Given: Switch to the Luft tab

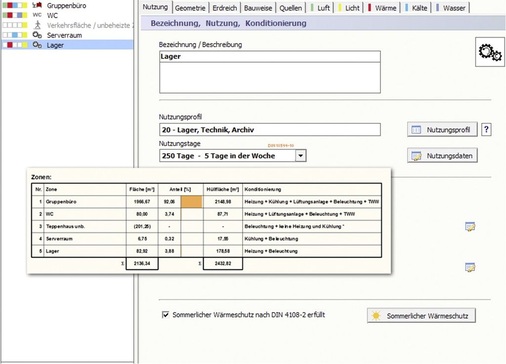Looking at the screenshot, I should pos(320,8).
